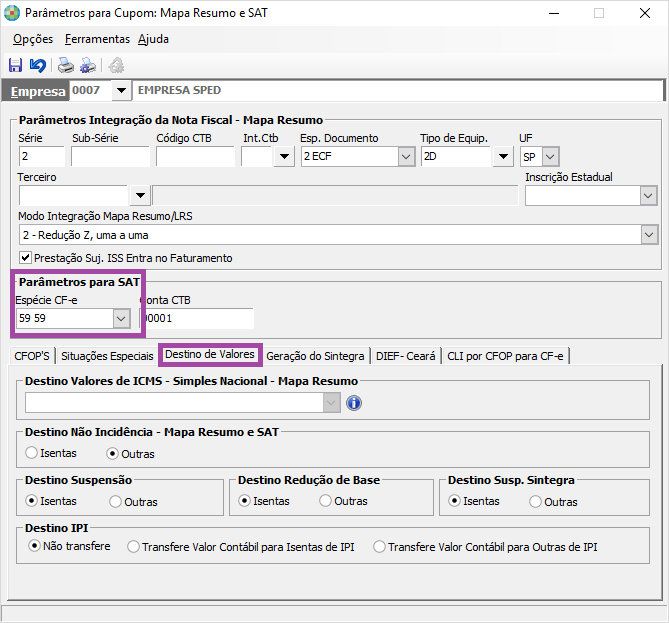This screenshot has width=669, height=623.
Task: Click the blue Undo arrow icon
Action: pyautogui.click(x=37, y=66)
